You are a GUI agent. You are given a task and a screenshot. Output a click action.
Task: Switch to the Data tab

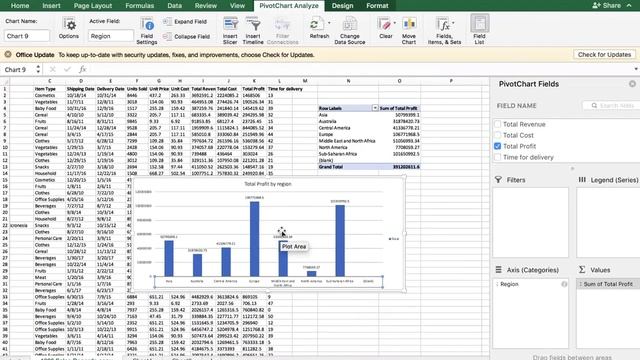(x=174, y=6)
